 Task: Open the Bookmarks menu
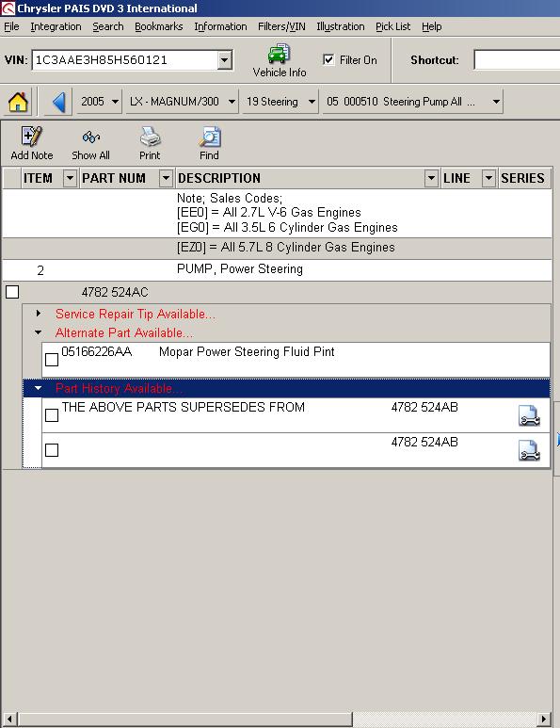pos(159,26)
